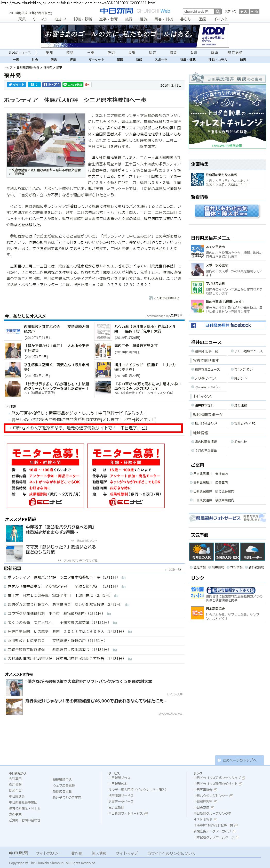Click the LINEで送る button
Viewport: 270px width, 868px height.
point(73,85)
